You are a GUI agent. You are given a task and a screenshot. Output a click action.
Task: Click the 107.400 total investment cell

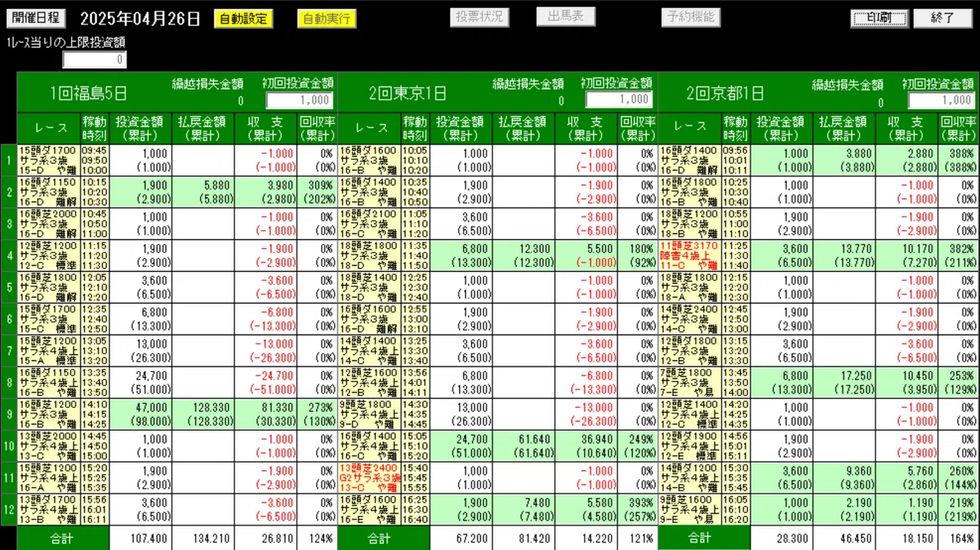pos(140,539)
